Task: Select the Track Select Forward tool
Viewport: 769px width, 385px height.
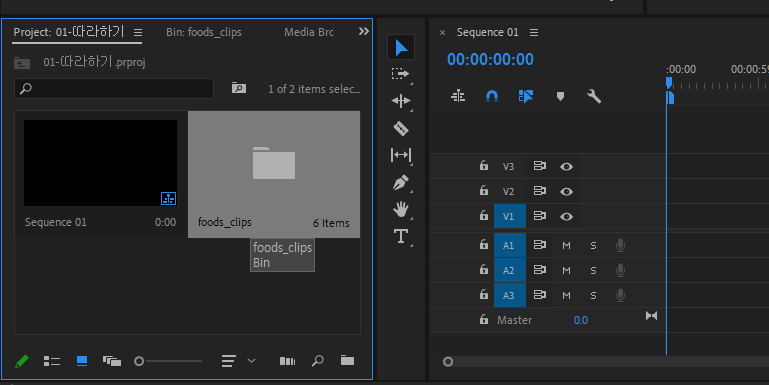Action: (400, 74)
